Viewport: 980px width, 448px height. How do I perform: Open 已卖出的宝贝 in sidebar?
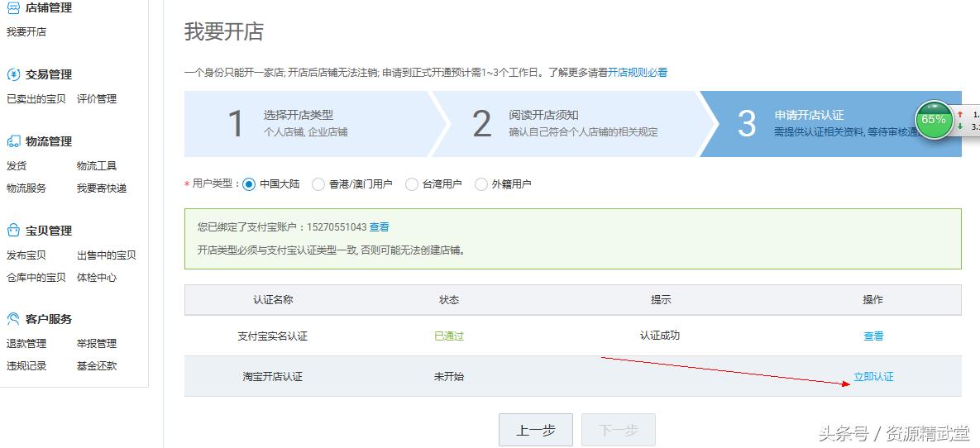coord(36,98)
